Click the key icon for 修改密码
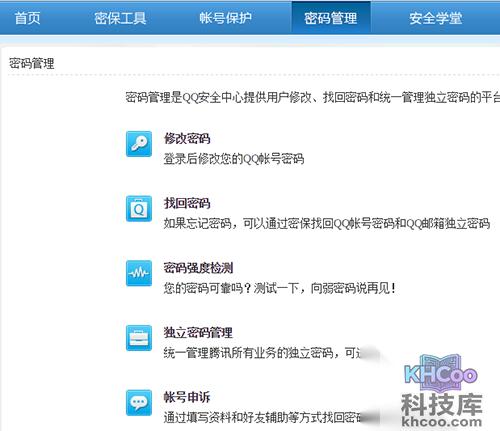500x431 pixels. 139,144
